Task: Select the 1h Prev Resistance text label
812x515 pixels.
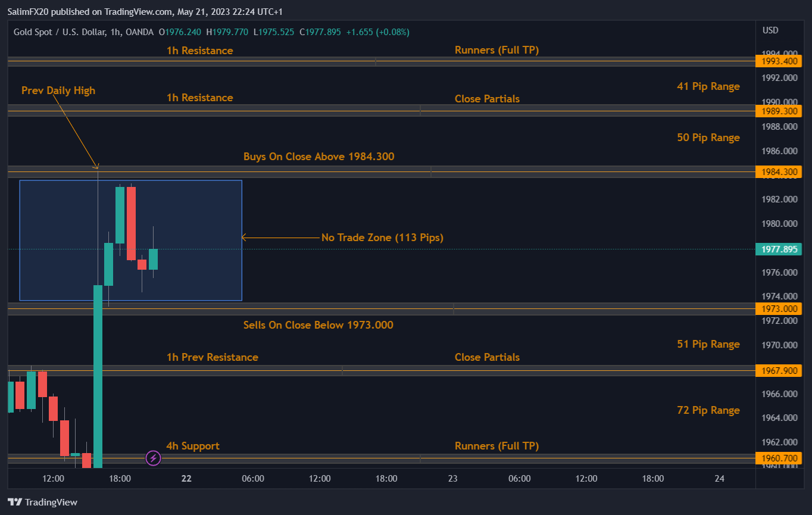Action: tap(212, 357)
